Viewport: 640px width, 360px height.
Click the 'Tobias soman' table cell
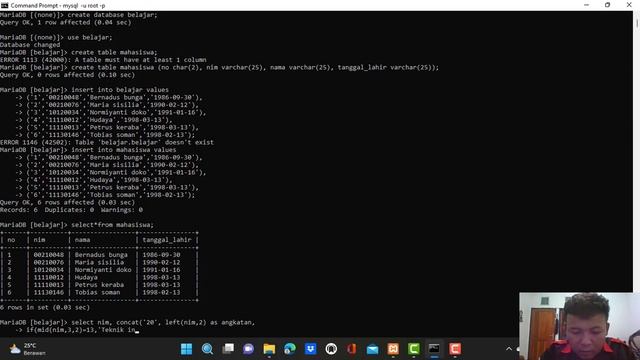(97, 292)
